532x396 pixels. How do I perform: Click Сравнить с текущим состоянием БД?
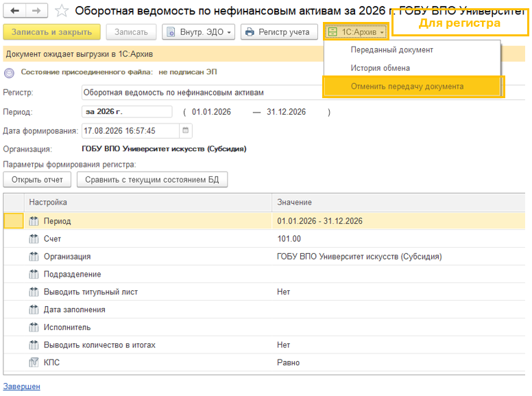coord(152,180)
